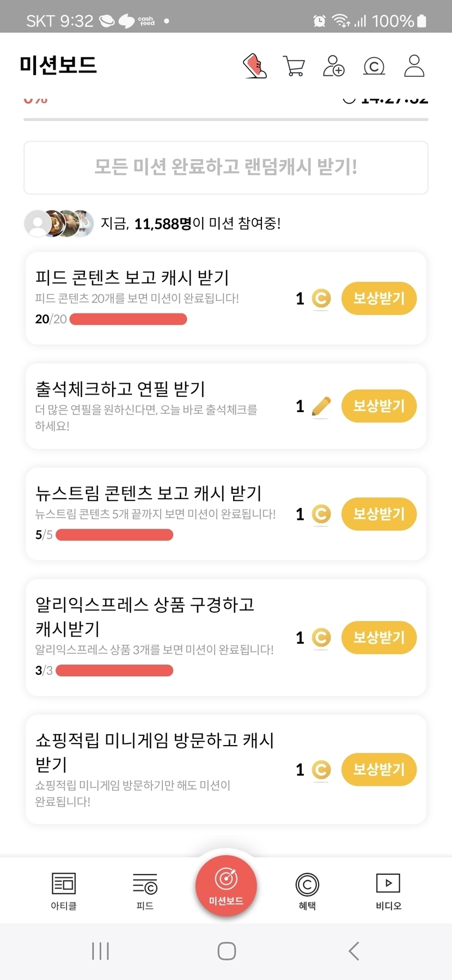
Task: Open the user profile icon
Action: [414, 66]
